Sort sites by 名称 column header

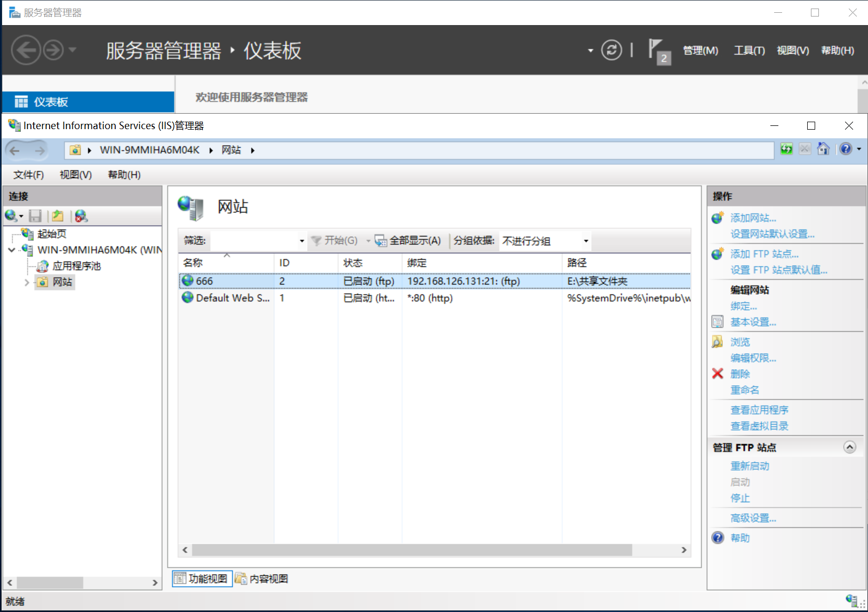point(226,263)
